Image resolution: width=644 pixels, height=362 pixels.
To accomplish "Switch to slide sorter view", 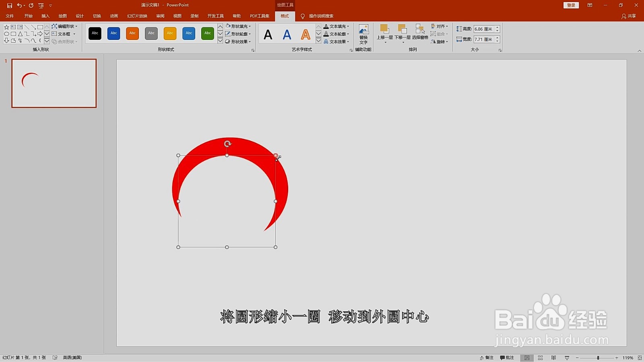I will click(540, 358).
